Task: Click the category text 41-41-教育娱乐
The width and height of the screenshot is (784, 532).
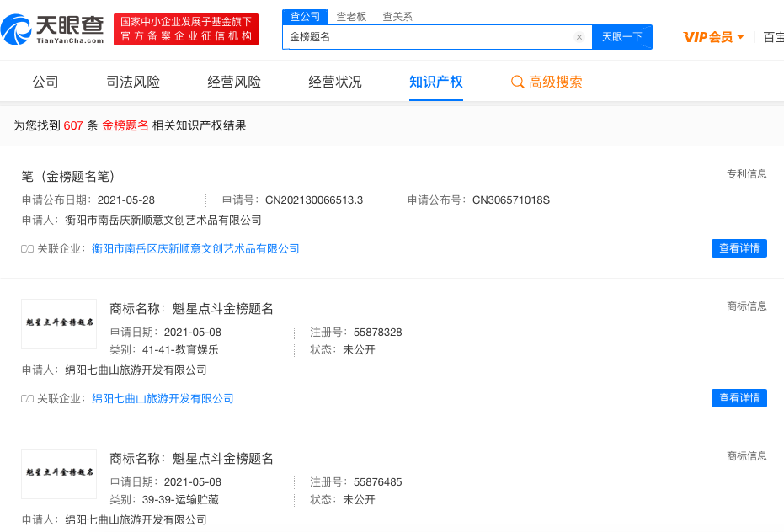Action: tap(180, 350)
